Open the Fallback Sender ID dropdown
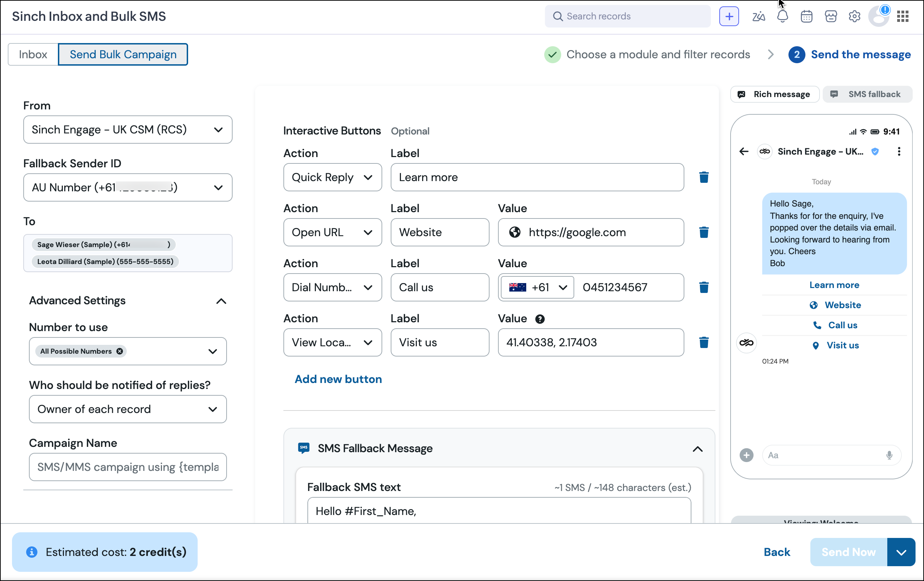Screen dimensions: 924x581 128,188
